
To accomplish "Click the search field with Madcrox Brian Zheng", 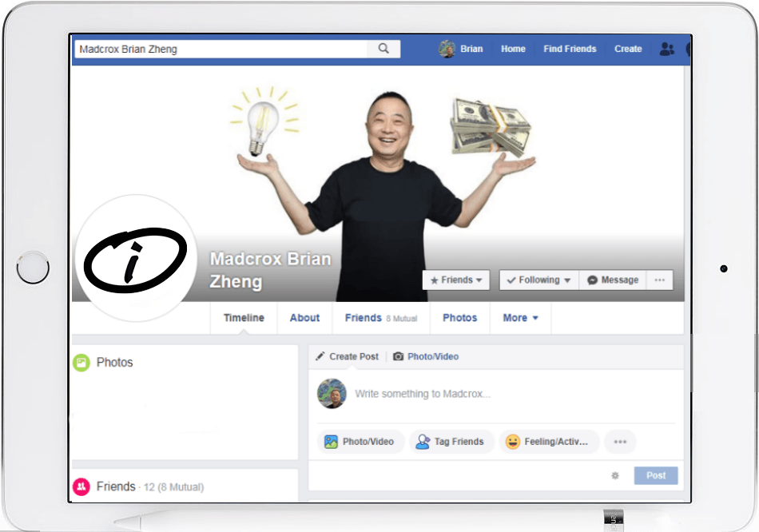I will (221, 49).
